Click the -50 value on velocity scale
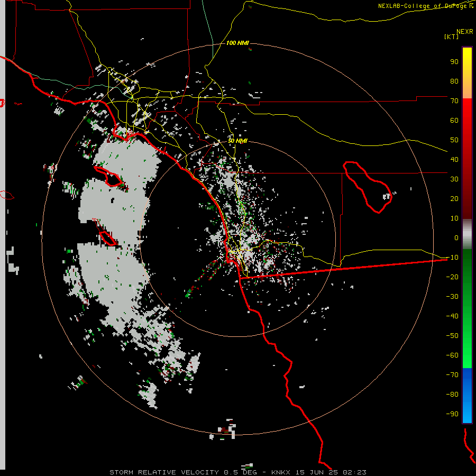 click(452, 336)
